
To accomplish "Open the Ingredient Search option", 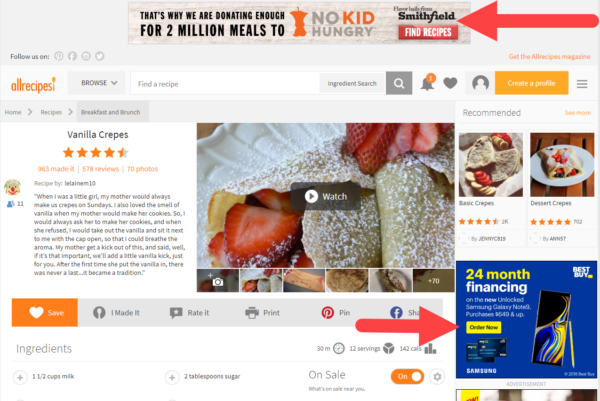I will (x=352, y=83).
